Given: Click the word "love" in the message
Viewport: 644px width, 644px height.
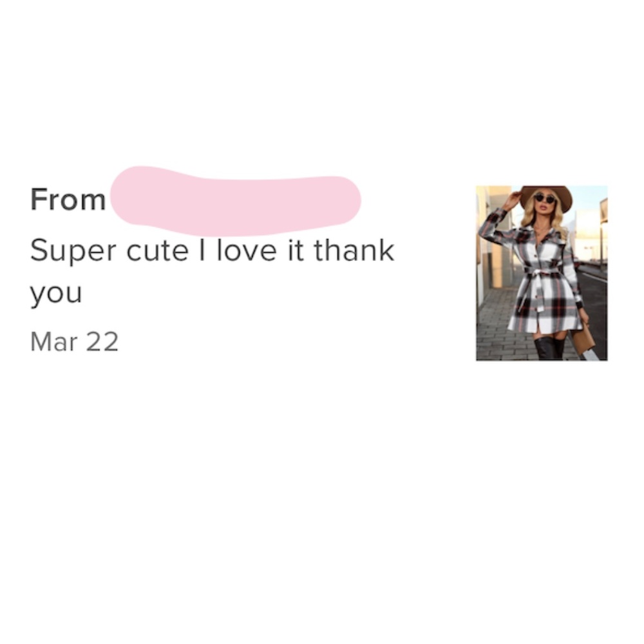Looking at the screenshot, I should (x=247, y=250).
